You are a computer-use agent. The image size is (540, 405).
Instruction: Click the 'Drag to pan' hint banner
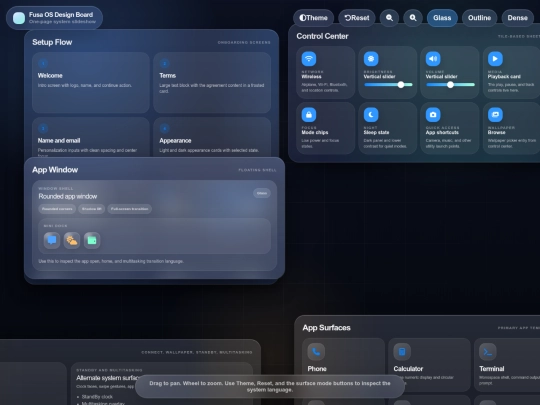270,386
